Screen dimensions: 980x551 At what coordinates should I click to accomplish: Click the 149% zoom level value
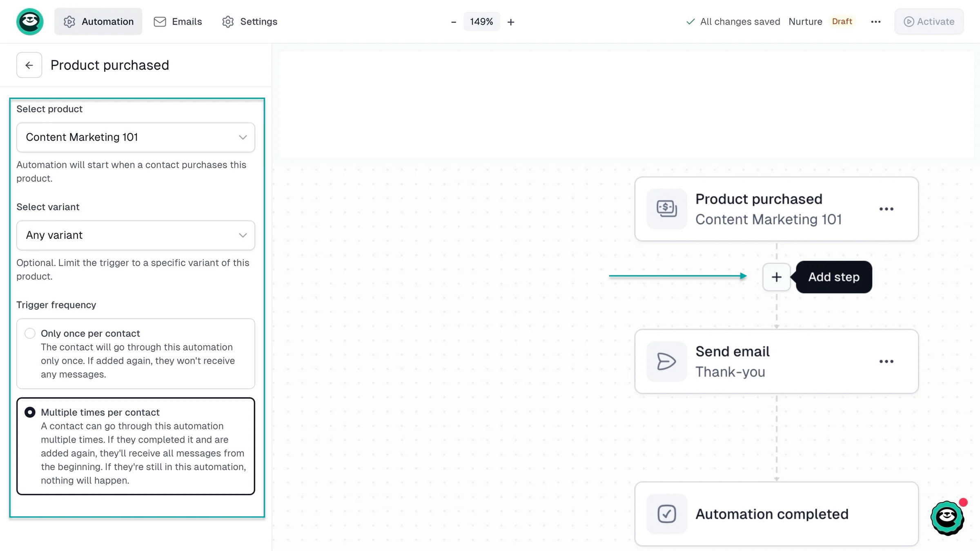(481, 22)
